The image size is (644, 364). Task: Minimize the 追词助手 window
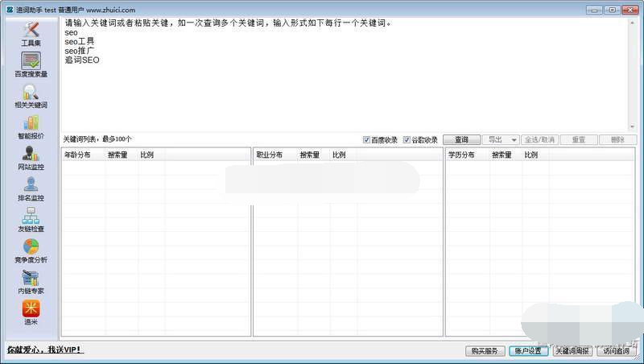(x=594, y=10)
